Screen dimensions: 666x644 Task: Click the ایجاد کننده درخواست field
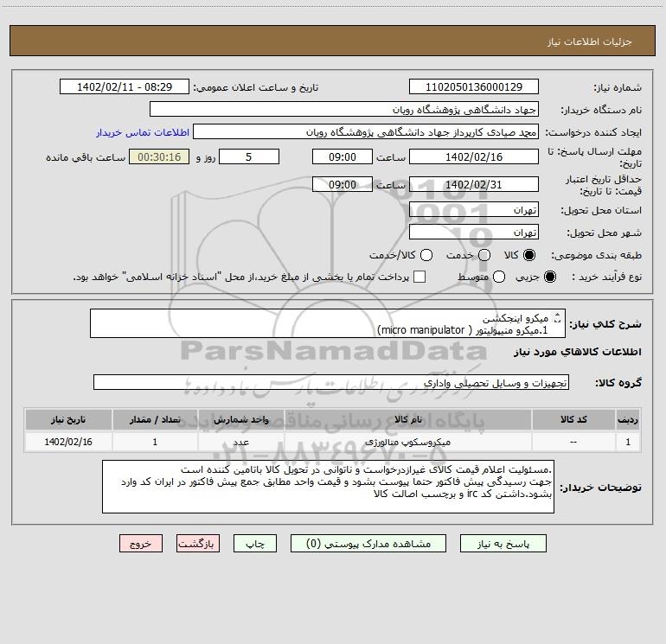click(x=366, y=132)
